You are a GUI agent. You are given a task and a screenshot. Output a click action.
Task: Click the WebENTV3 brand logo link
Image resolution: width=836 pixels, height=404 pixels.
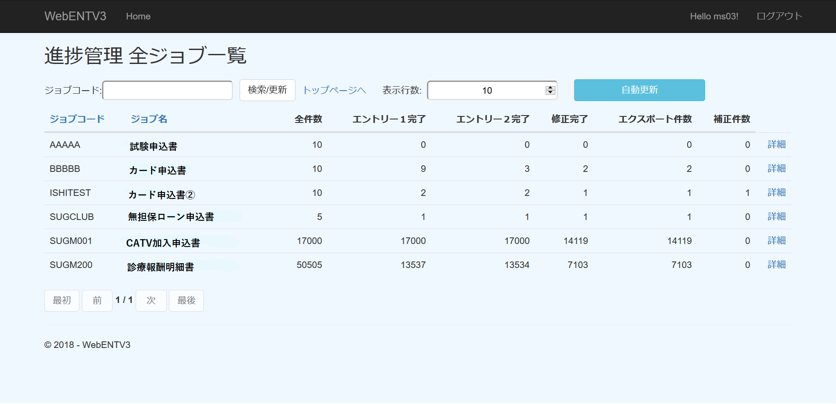click(x=75, y=16)
